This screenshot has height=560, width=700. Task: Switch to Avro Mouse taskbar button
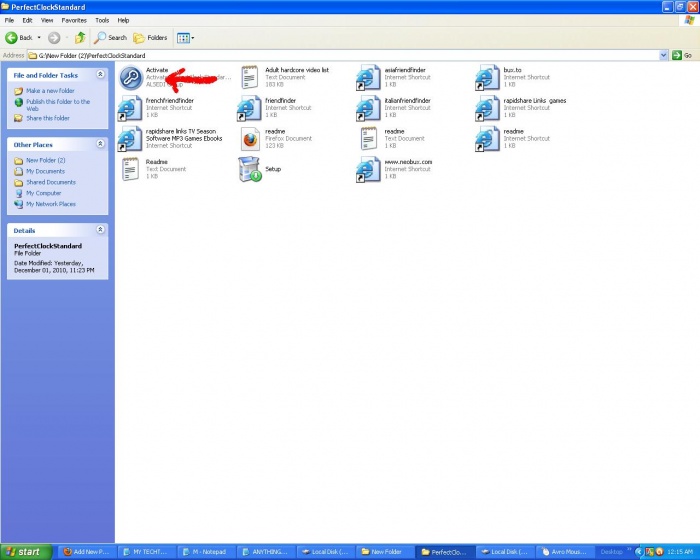[564, 552]
